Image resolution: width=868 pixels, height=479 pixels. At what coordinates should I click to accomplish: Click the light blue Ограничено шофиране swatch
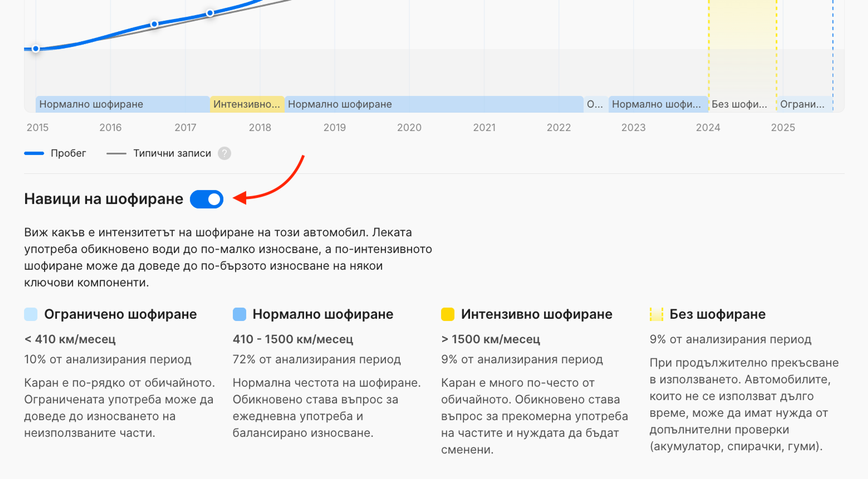click(31, 314)
